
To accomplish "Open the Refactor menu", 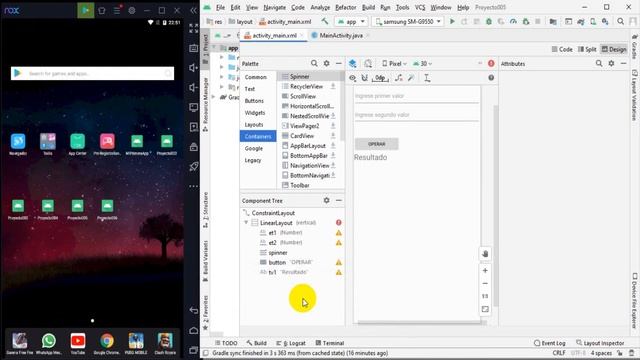I will point(345,7).
